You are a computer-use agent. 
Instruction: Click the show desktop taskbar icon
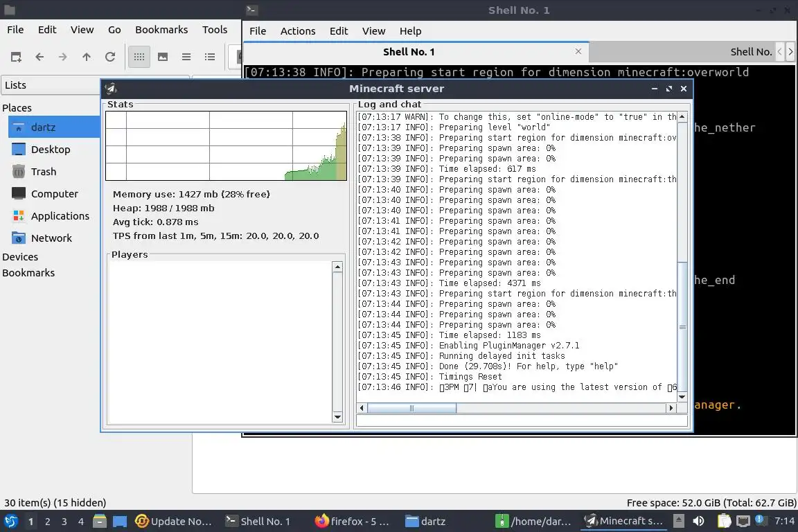(x=120, y=522)
